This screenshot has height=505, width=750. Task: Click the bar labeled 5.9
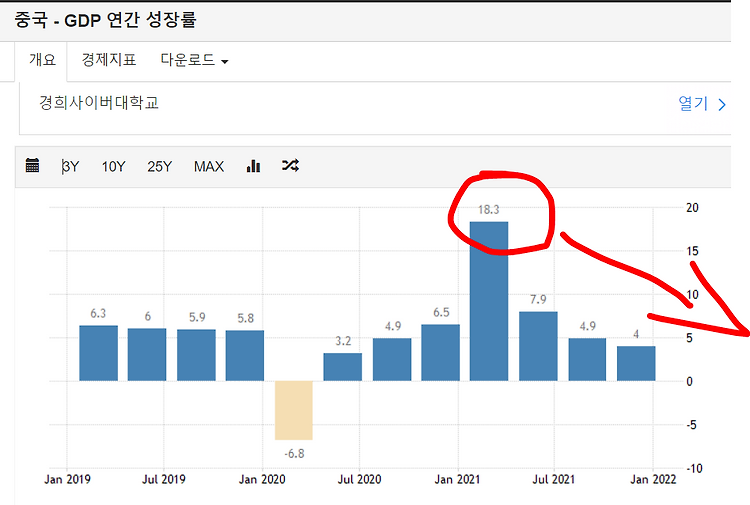tap(196, 355)
